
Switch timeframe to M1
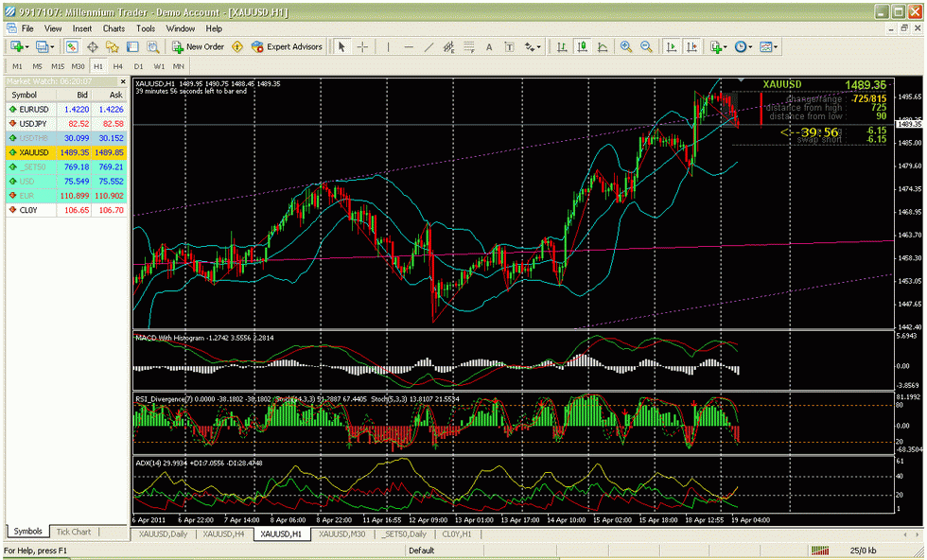17,66
